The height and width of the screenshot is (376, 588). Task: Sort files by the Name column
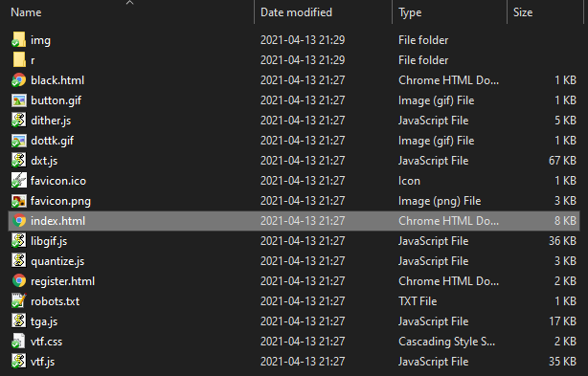tap(26, 12)
